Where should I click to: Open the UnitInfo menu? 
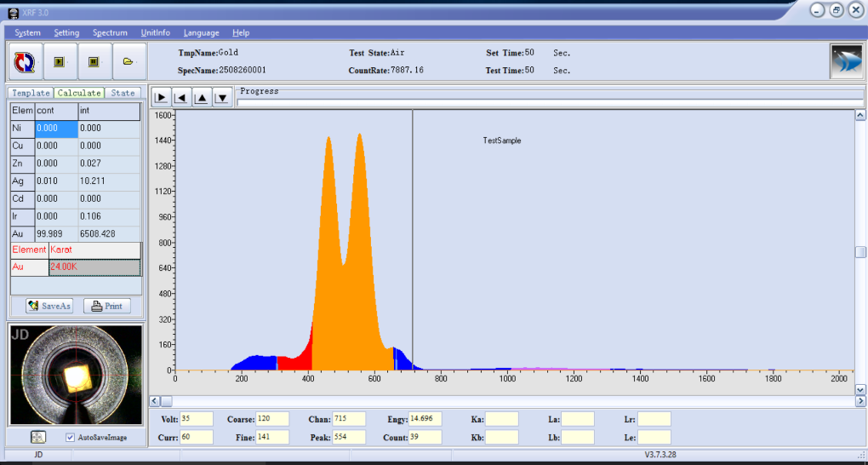coord(155,32)
